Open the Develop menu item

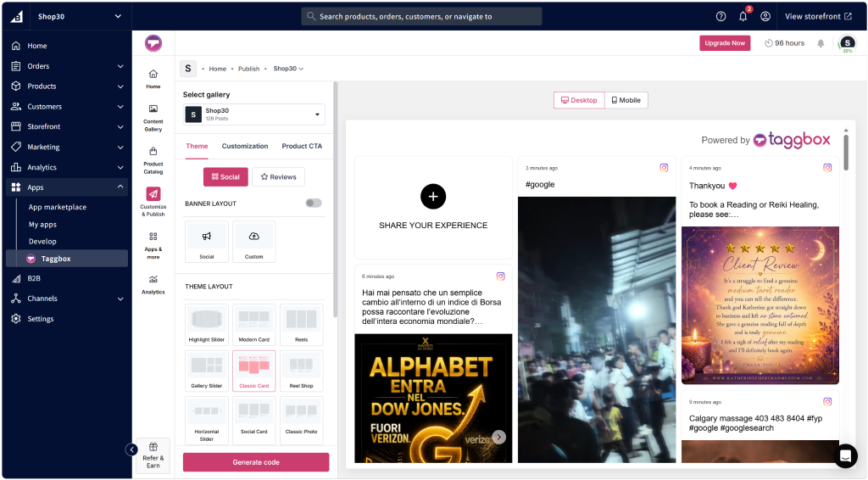[42, 242]
